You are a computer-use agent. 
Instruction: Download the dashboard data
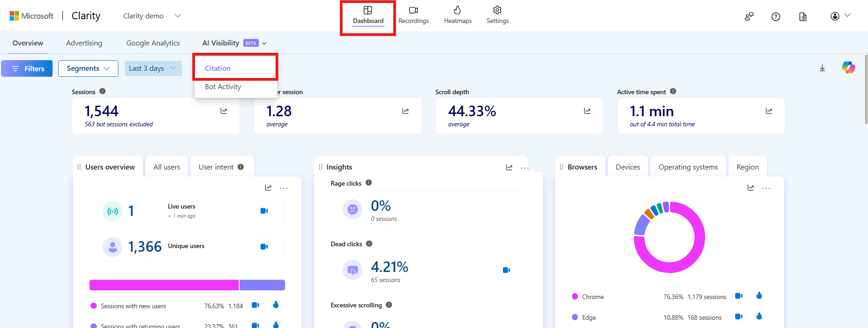822,68
